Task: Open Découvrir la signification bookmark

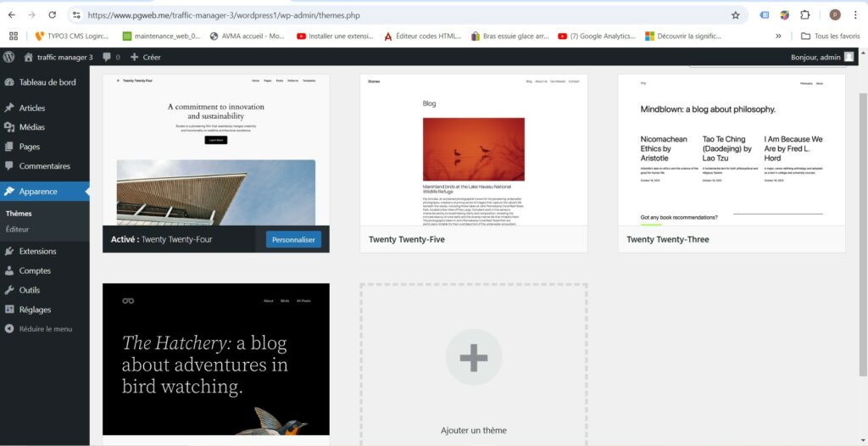Action: tap(684, 36)
